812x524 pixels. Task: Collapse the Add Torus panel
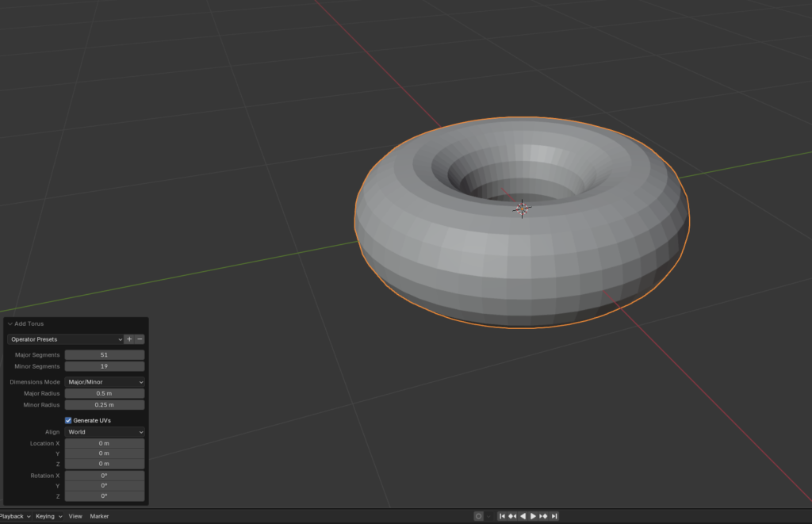(x=10, y=323)
